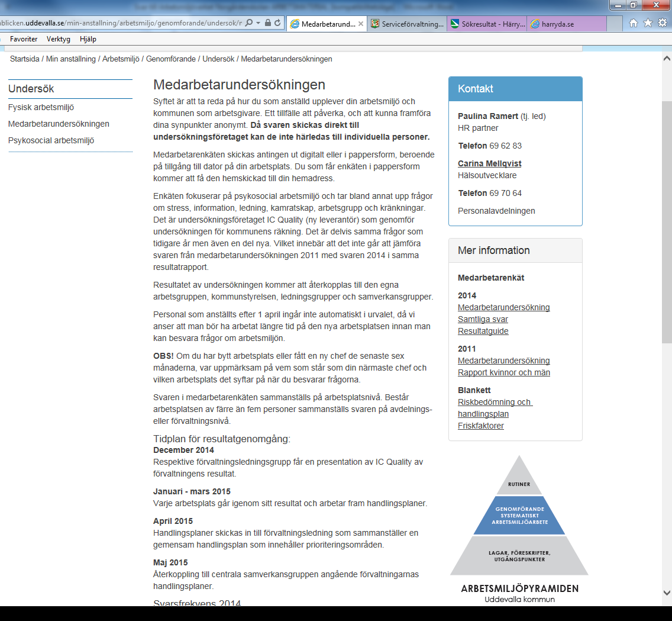
Task: Click the Medarbetarundersökningen page heading
Action: (x=239, y=85)
